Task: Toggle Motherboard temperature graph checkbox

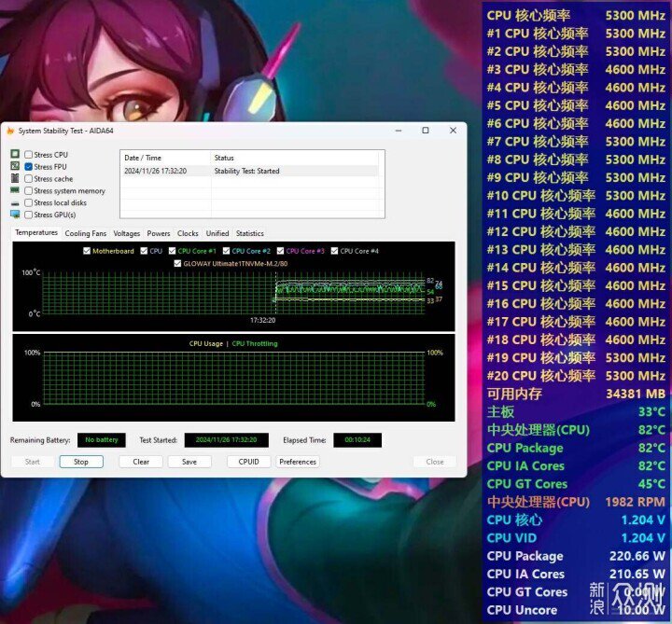Action: 87,251
